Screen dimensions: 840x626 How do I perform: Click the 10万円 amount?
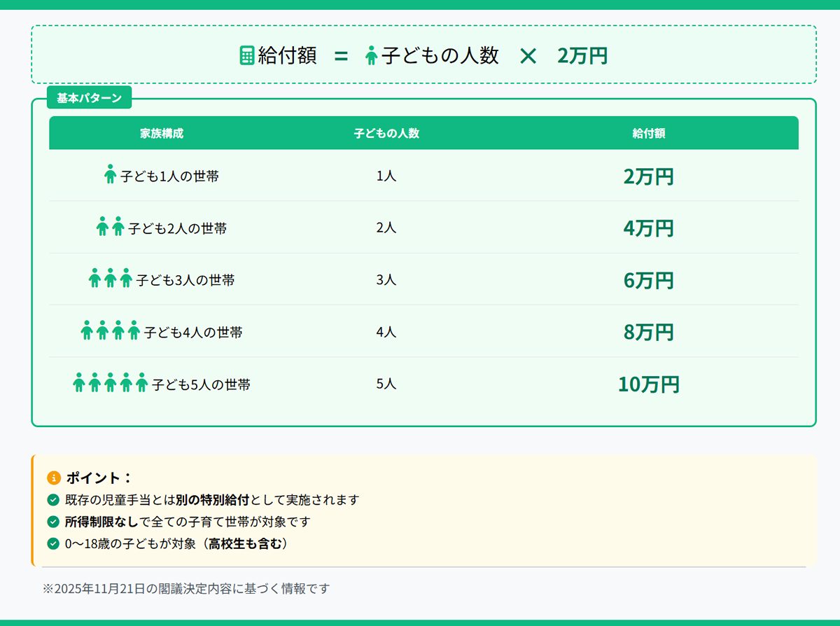[648, 384]
